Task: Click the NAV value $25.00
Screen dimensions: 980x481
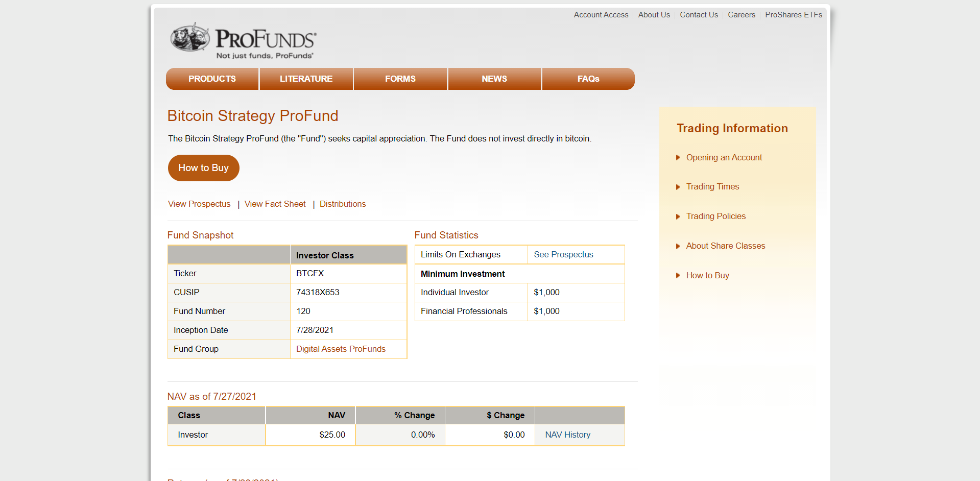Action: click(332, 435)
